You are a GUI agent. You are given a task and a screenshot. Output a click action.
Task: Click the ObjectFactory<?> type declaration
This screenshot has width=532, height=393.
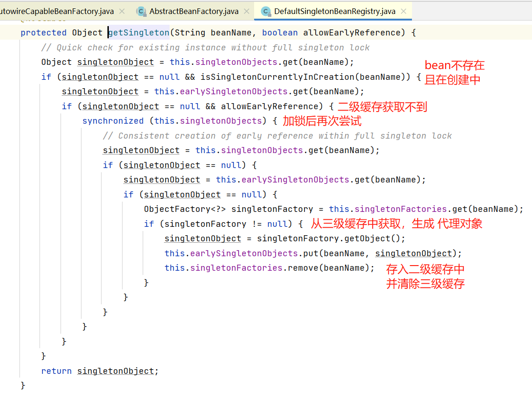[185, 209]
